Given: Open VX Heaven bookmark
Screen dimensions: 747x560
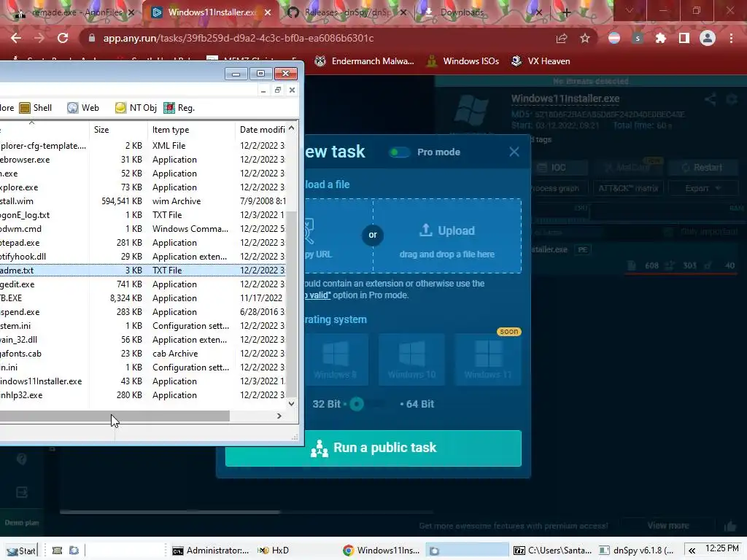Looking at the screenshot, I should tap(541, 61).
